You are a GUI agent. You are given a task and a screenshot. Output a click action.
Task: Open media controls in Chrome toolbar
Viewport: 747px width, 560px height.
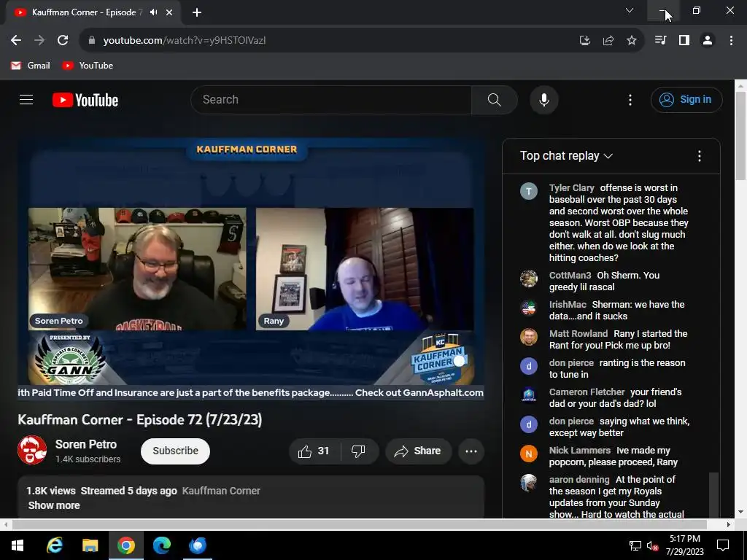coord(660,41)
